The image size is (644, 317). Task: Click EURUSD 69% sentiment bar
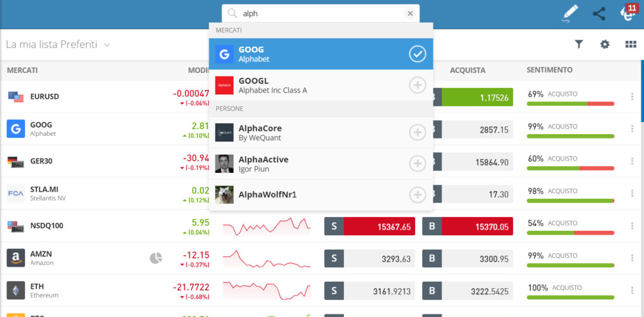[570, 104]
